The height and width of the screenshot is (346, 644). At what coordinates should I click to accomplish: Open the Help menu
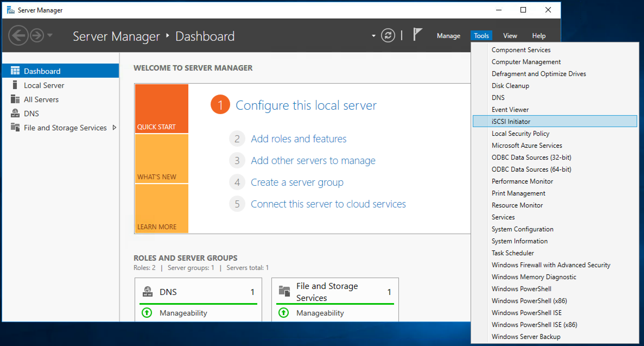click(x=539, y=36)
